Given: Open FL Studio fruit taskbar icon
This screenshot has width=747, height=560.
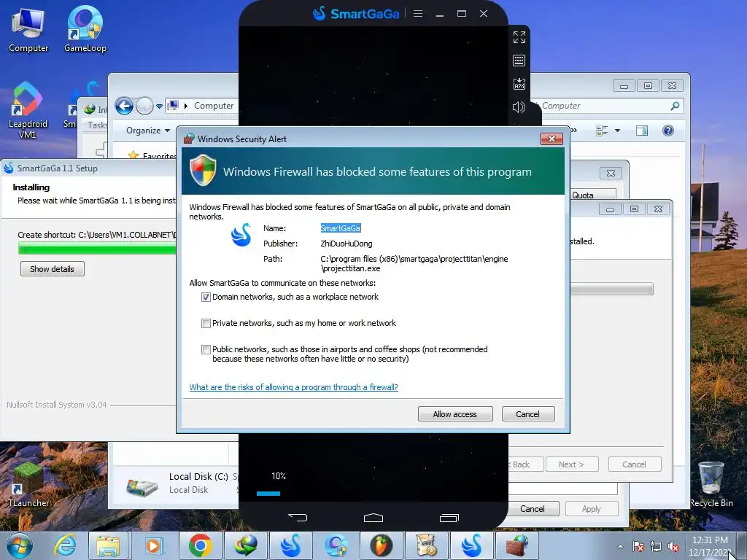Looking at the screenshot, I should pos(381,545).
